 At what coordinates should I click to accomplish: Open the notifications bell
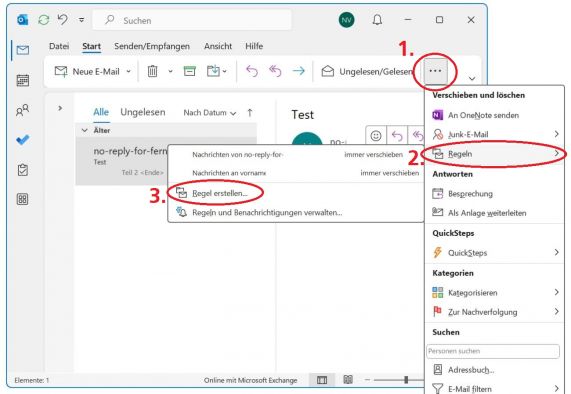click(377, 20)
